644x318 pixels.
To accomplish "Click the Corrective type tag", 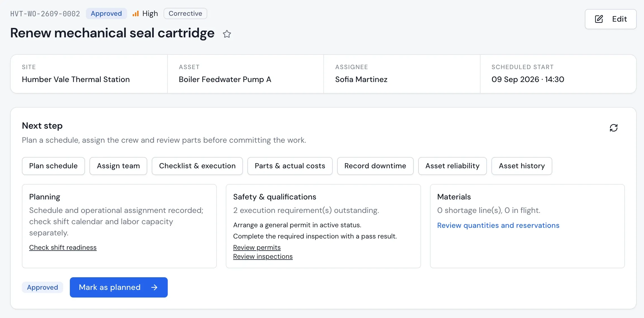I will pyautogui.click(x=185, y=13).
